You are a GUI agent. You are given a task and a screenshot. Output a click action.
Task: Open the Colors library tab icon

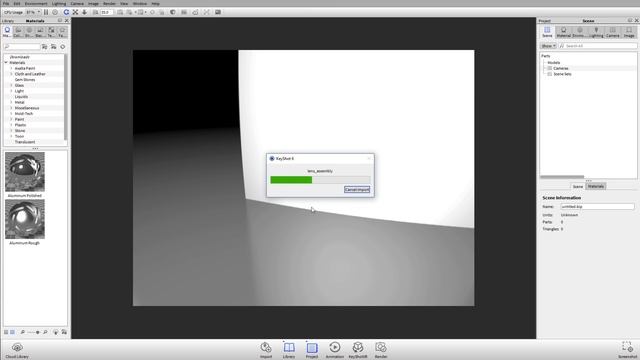(18, 32)
